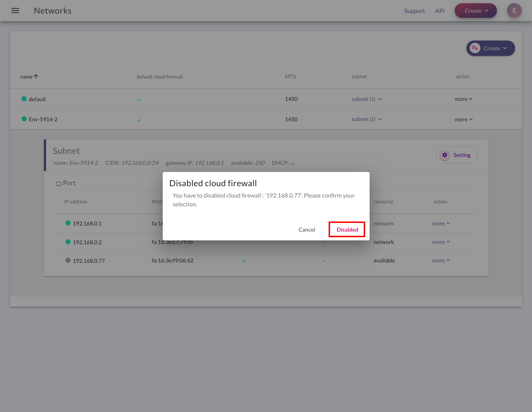
Task: Click green status dot for default network
Action: coord(24,99)
